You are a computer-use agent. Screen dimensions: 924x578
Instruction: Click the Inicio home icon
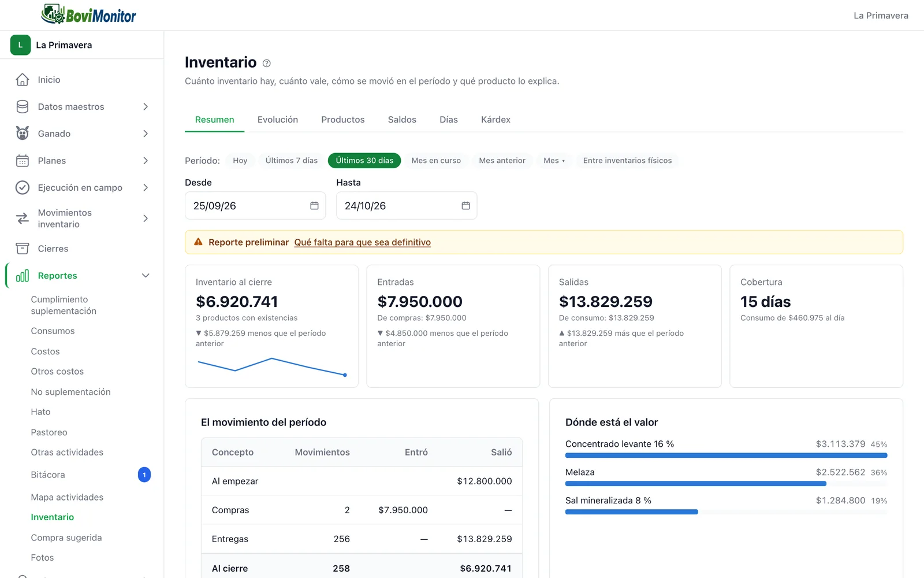(23, 80)
